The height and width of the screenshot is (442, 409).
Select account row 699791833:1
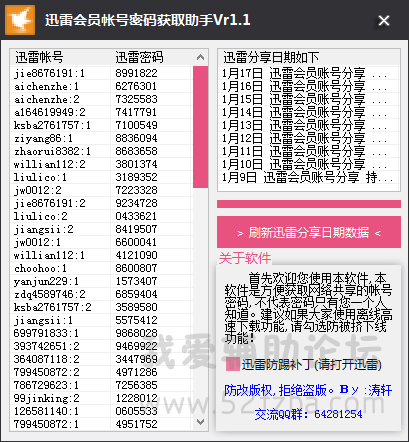(102, 333)
